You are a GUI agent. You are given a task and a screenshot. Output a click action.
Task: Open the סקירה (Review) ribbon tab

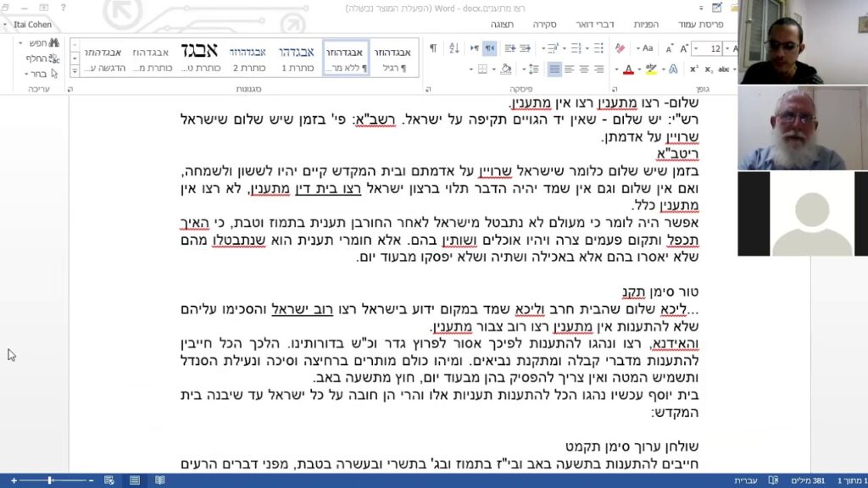(545, 25)
